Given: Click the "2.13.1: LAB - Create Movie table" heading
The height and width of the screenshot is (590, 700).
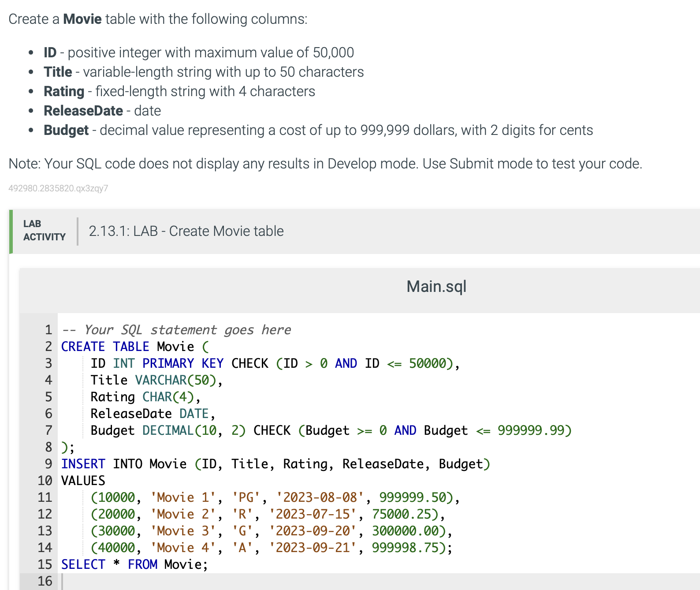Looking at the screenshot, I should (186, 231).
